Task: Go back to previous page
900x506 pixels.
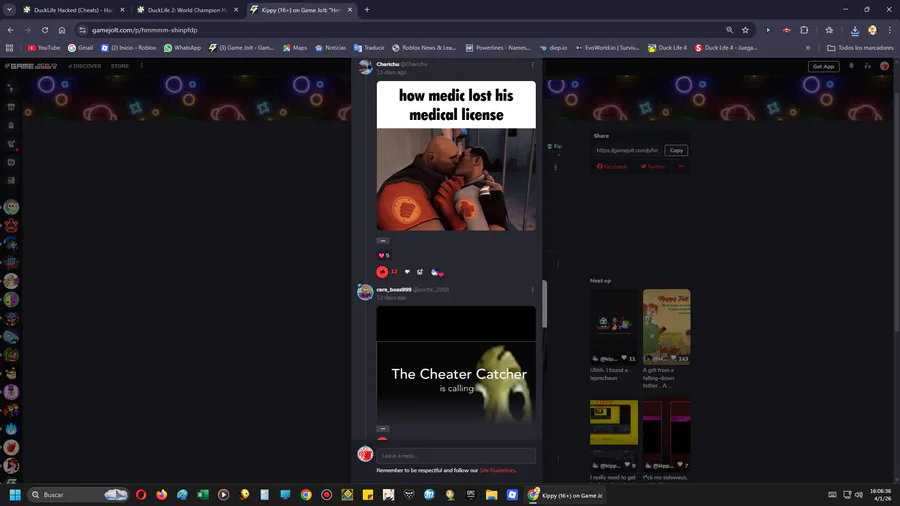Action: 10,30
